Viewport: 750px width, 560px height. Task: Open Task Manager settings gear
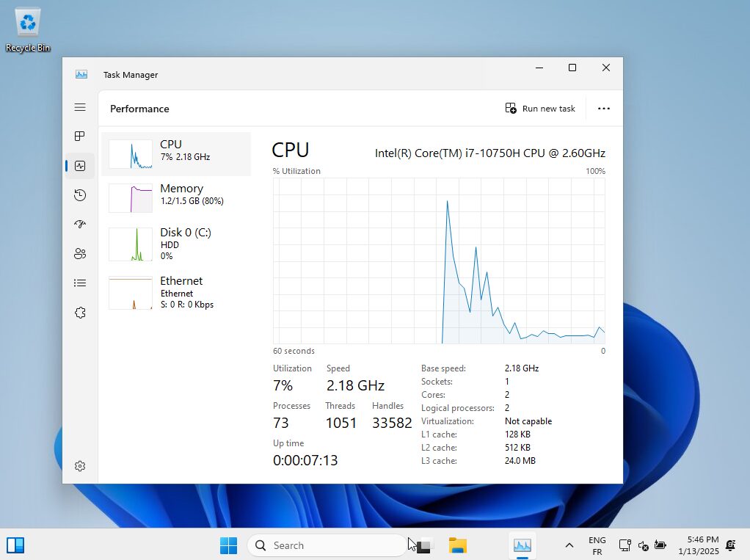click(80, 466)
